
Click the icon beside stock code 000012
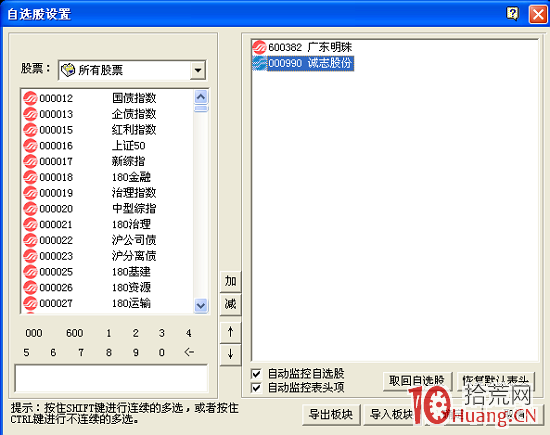point(30,98)
